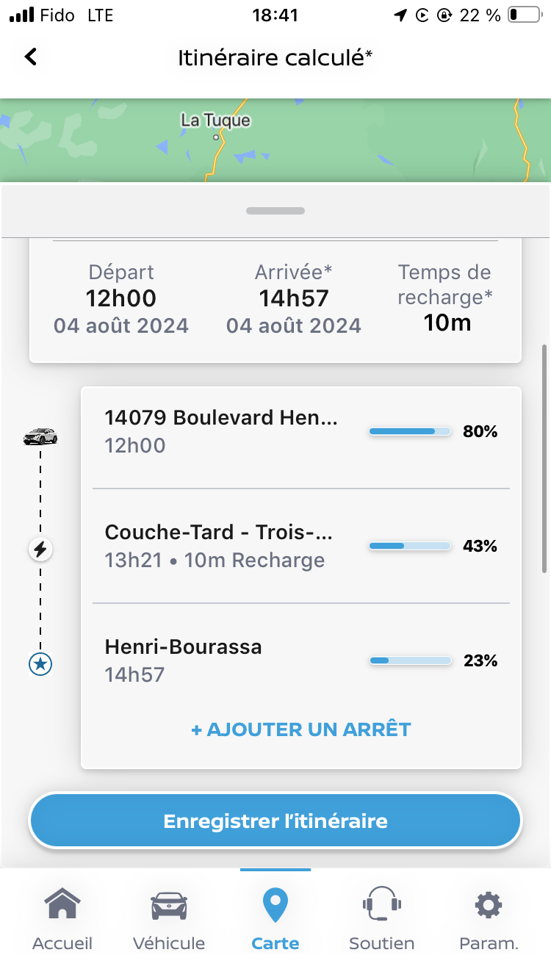Tap the star destination icon
551x980 pixels.
coord(40,664)
